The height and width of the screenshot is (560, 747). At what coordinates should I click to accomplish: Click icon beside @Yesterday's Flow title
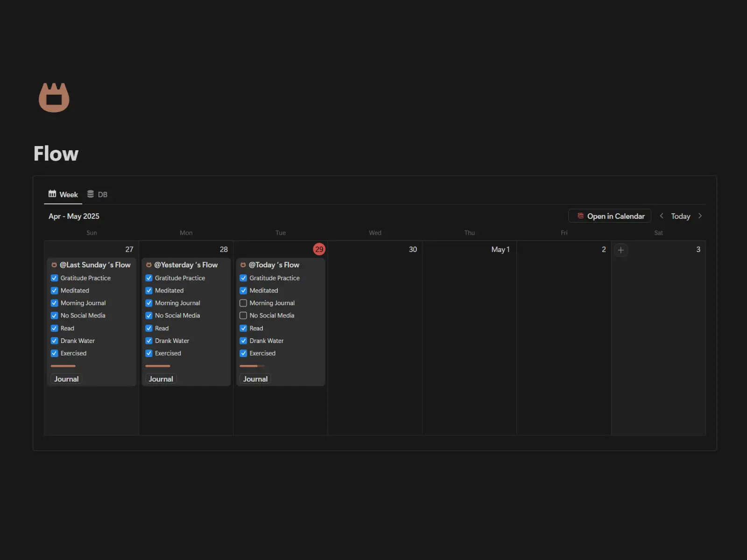[148, 265]
